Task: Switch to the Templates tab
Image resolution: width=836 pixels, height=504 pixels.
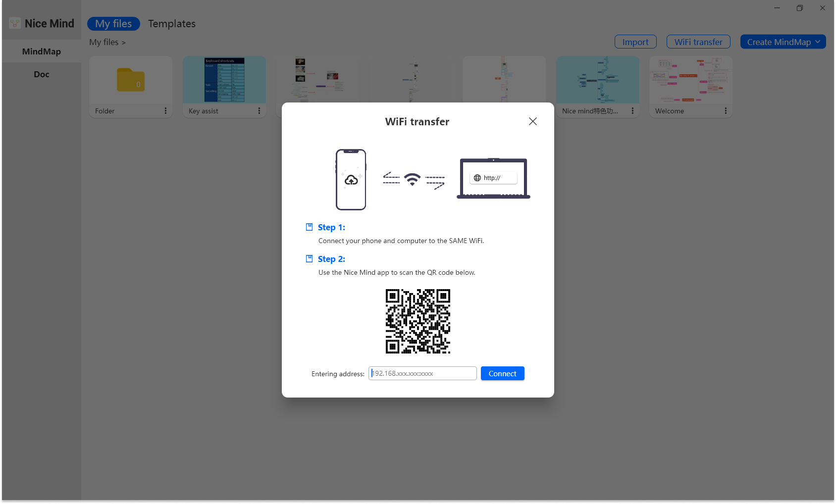Action: 171,23
